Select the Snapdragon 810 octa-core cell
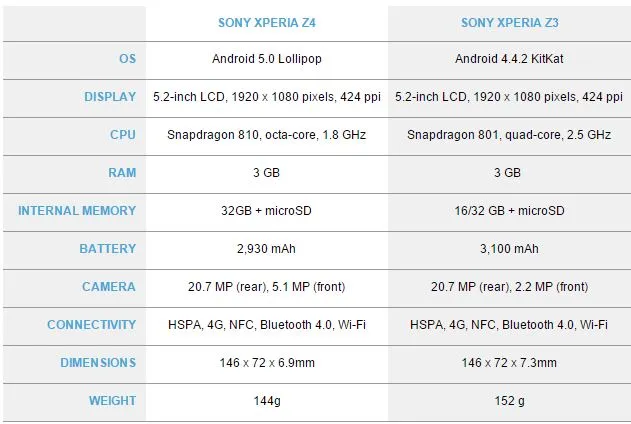 266,135
